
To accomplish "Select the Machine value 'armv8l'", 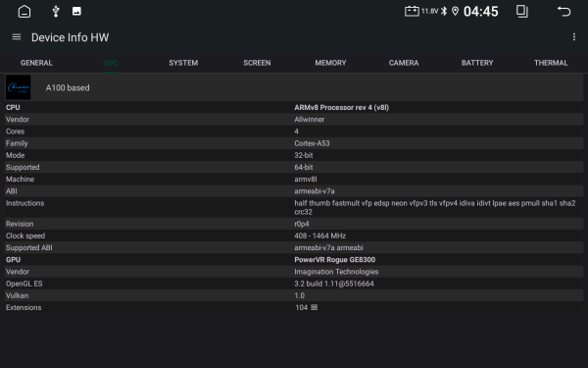I will click(306, 180).
